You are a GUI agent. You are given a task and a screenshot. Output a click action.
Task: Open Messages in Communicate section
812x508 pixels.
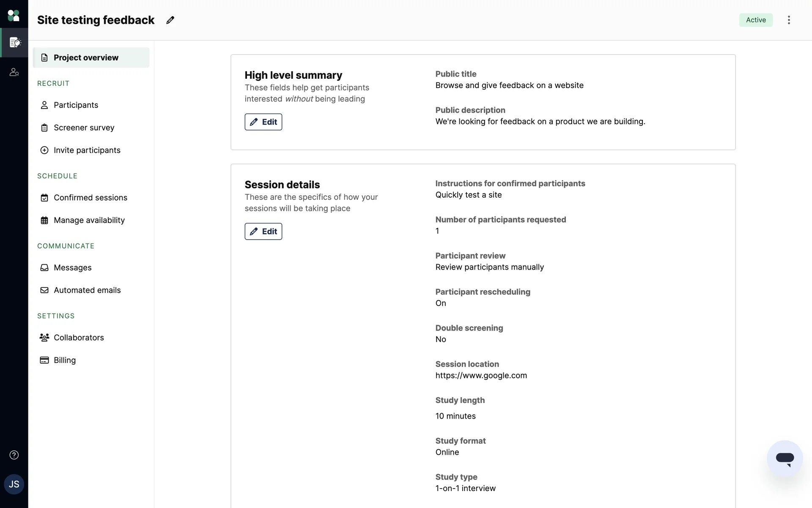coord(72,268)
